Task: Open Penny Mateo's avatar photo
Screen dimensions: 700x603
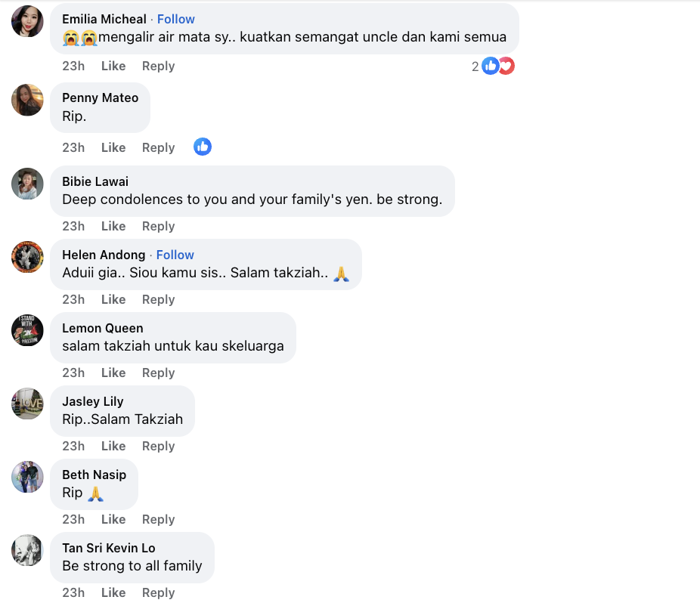Action: click(27, 100)
